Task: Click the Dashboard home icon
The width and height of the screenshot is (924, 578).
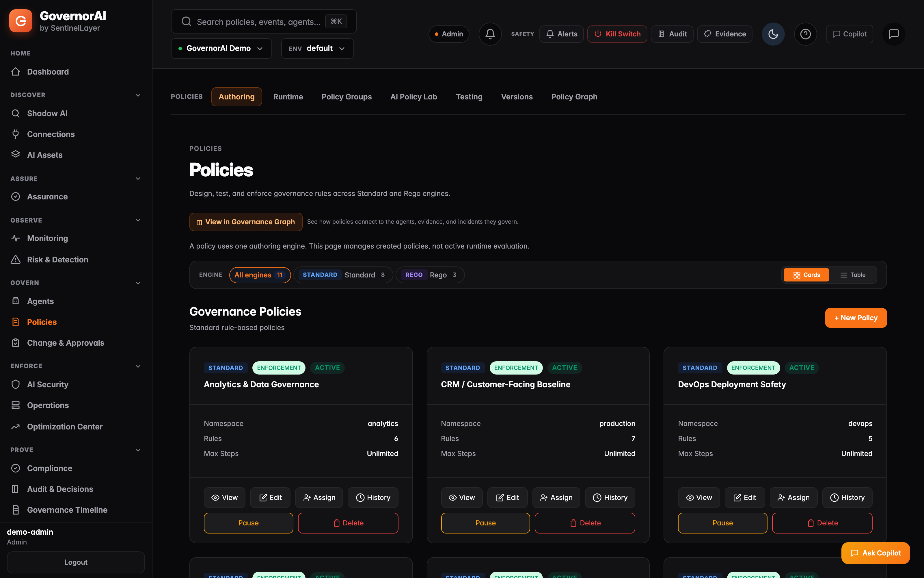Action: [16, 71]
